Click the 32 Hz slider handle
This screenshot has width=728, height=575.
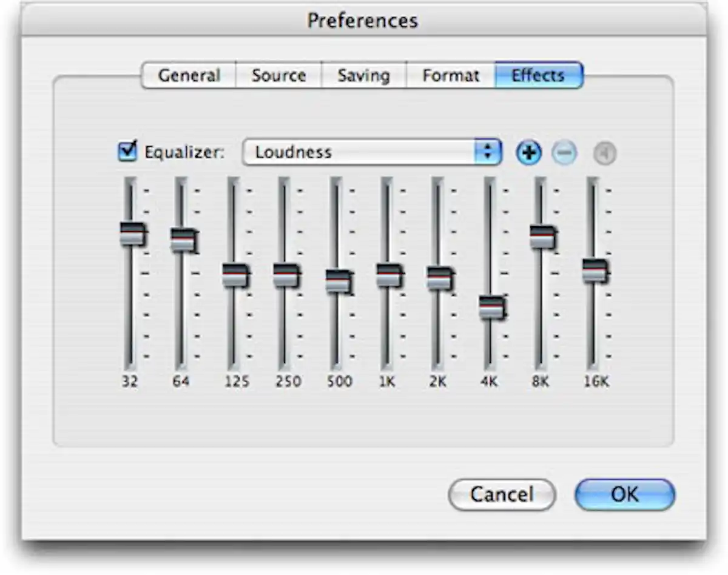click(132, 234)
